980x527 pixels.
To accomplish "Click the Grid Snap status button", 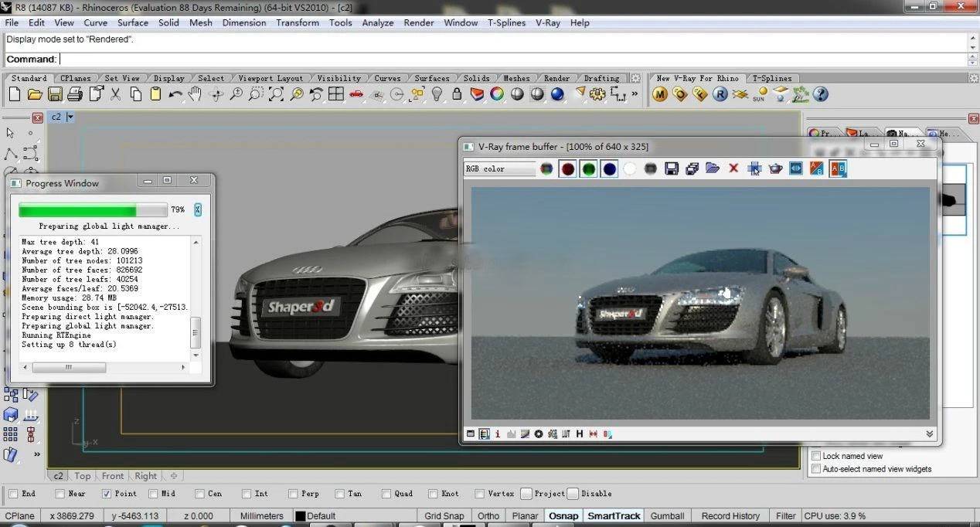I will click(444, 516).
